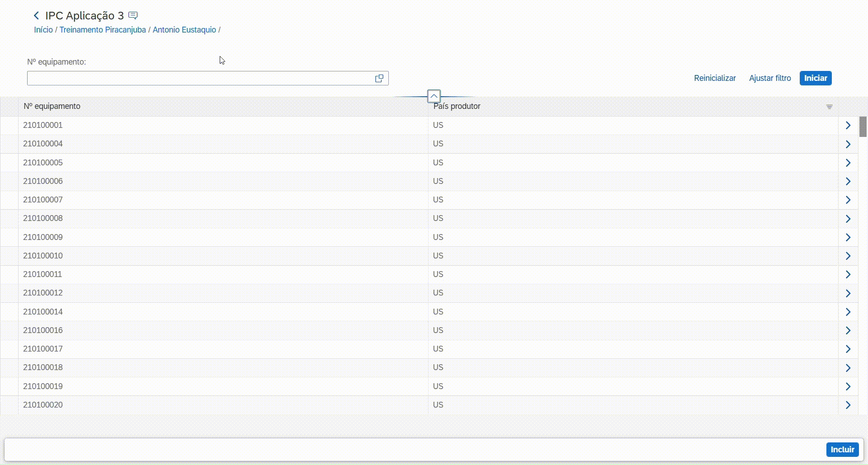The image size is (868, 465).
Task: Open value help icon in Nº equipamento field
Action: coord(379,79)
